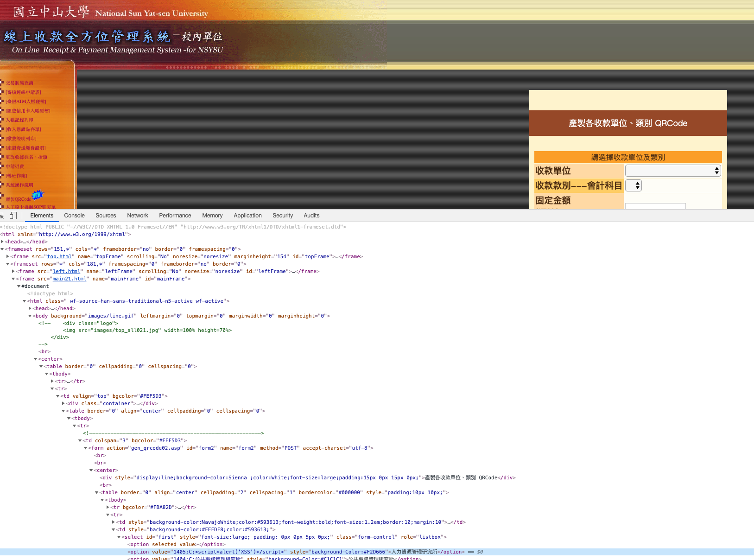Viewport: 754px width, 560px height.
Task: Open the Performance tab
Action: pos(175,216)
